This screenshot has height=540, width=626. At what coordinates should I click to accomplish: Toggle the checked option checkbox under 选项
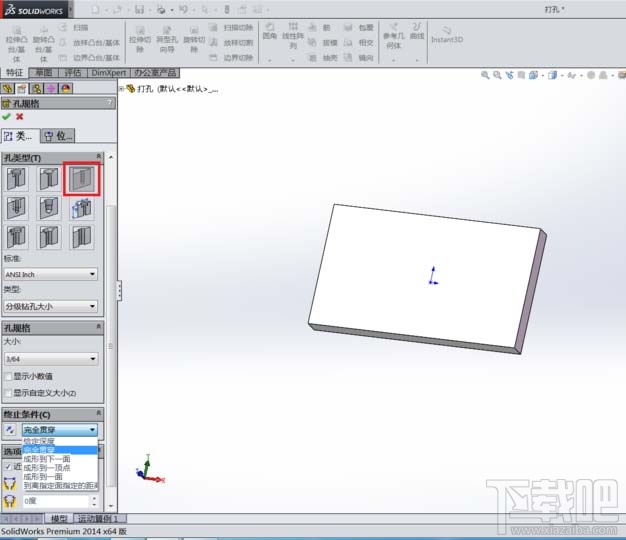(8, 466)
